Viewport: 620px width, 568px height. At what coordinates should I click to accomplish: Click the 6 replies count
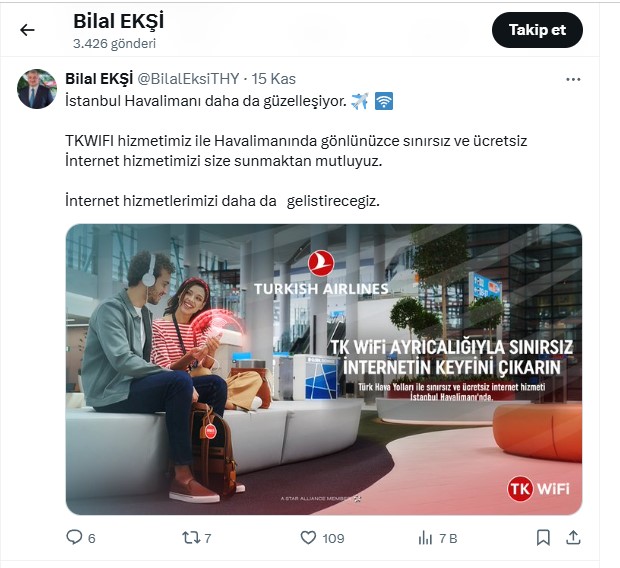click(91, 538)
